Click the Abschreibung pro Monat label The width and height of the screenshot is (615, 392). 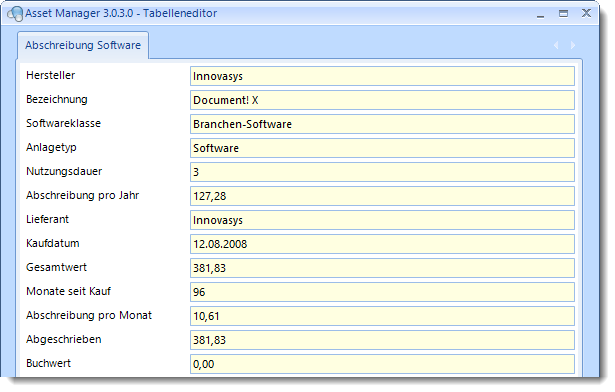(89, 315)
